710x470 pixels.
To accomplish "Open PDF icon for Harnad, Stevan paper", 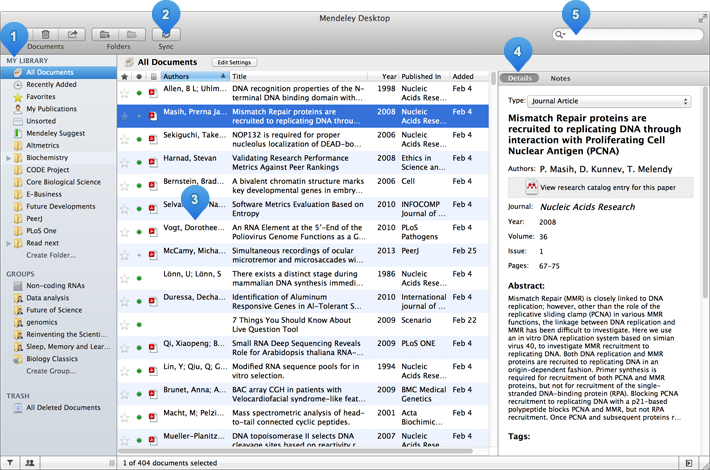I will click(153, 162).
